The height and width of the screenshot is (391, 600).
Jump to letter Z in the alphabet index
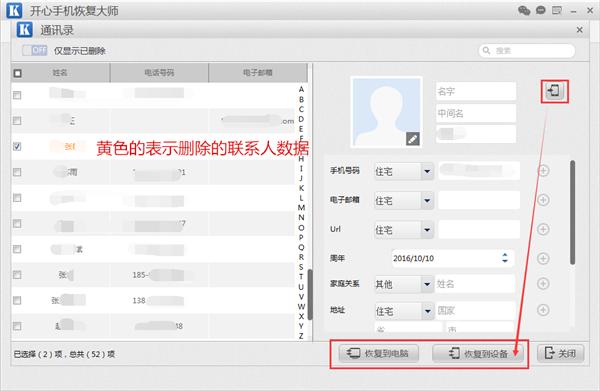click(301, 336)
